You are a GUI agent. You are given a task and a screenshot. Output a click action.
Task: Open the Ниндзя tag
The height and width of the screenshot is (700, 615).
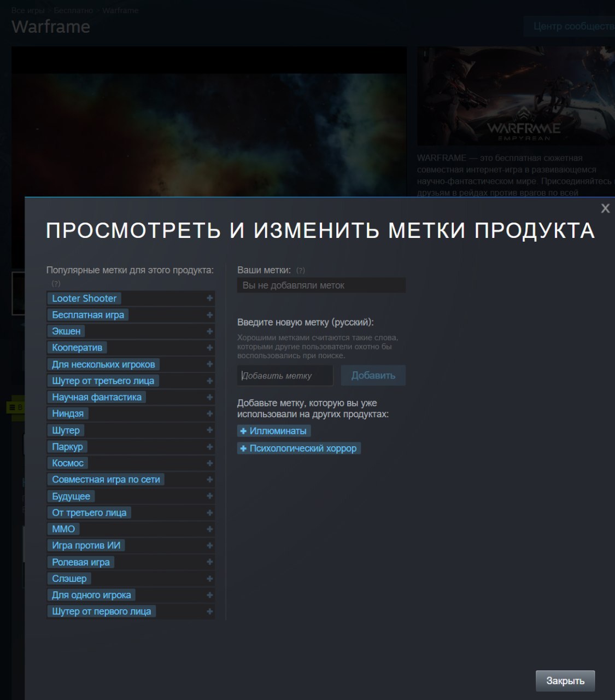68,413
